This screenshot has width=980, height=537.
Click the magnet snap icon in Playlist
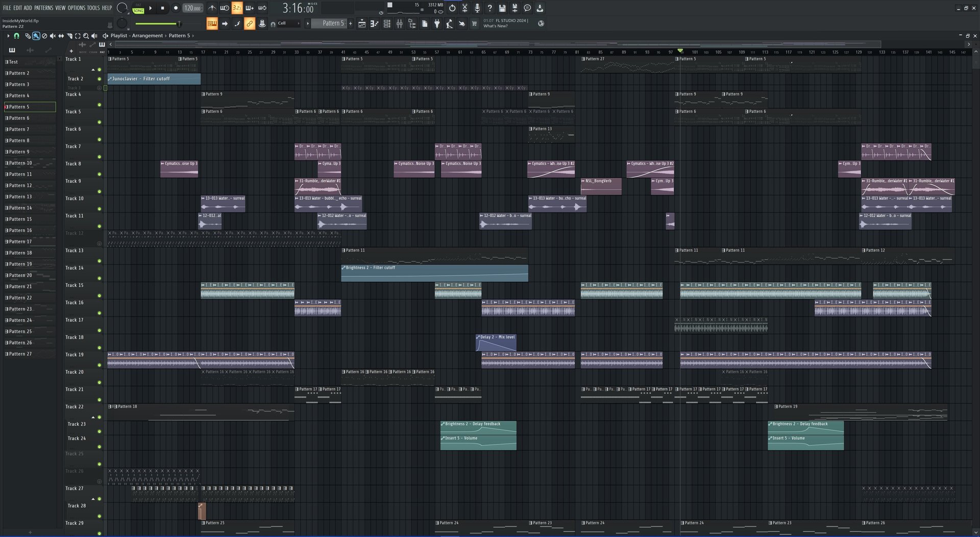tap(16, 36)
